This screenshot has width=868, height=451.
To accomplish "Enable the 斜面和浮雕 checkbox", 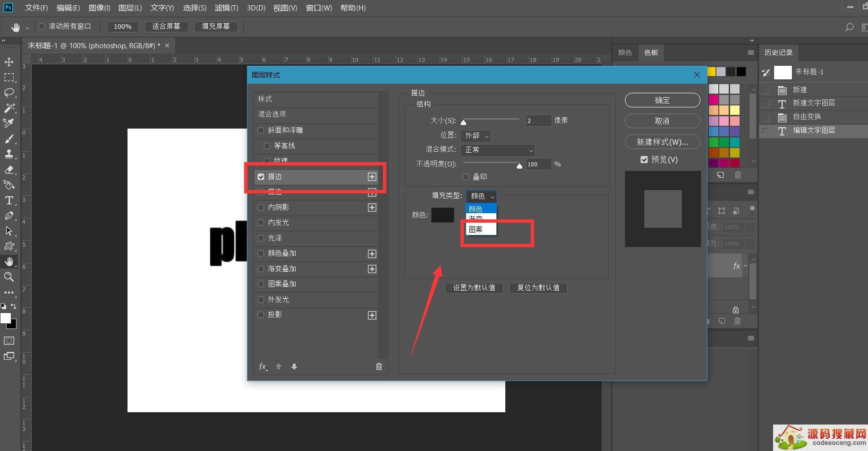I will tap(261, 130).
